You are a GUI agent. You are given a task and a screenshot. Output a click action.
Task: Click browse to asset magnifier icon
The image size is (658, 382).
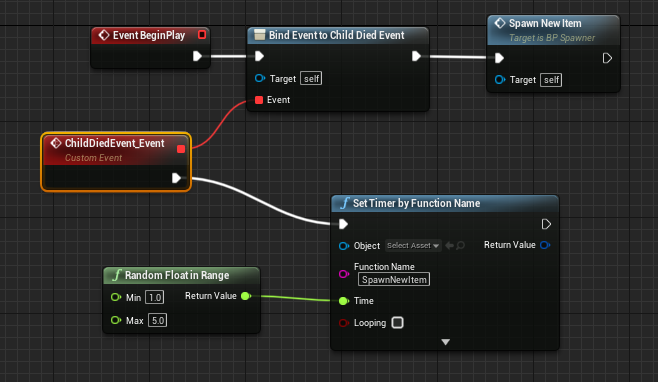tap(460, 246)
